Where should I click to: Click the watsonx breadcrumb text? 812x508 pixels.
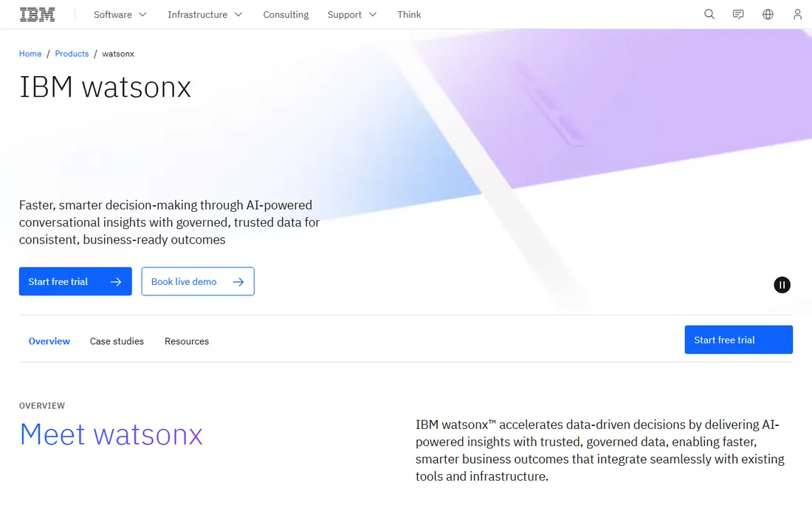[x=118, y=54]
